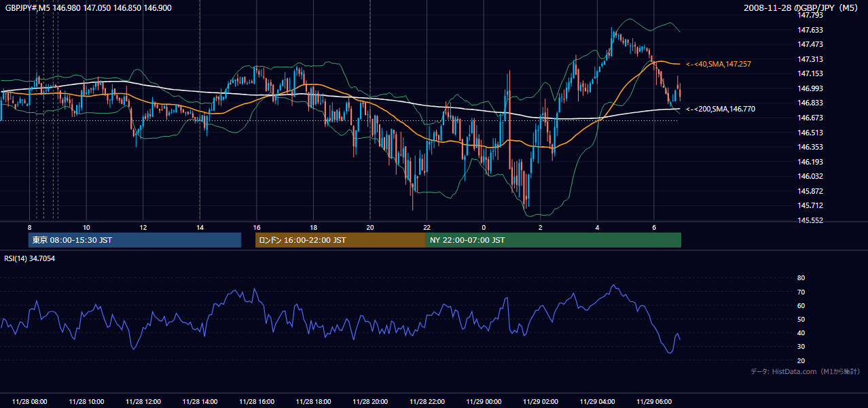
Task: Click the 2008-11-28 GBP/JPY (M5) chart title
Action: tap(801, 7)
